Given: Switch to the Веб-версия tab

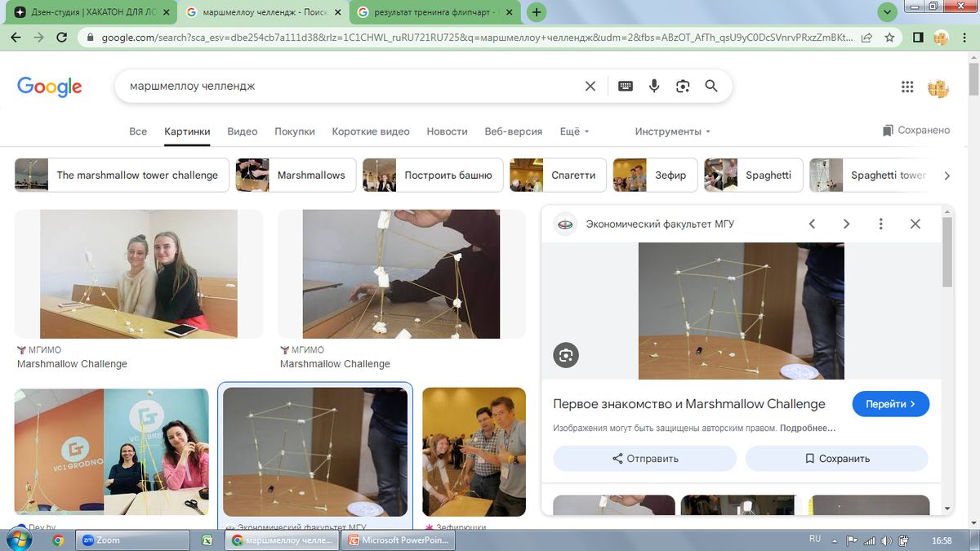Looking at the screenshot, I should (x=513, y=131).
